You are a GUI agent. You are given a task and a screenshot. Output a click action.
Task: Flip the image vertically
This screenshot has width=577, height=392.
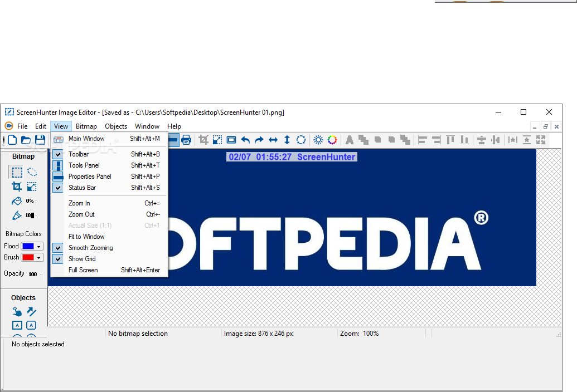point(287,140)
